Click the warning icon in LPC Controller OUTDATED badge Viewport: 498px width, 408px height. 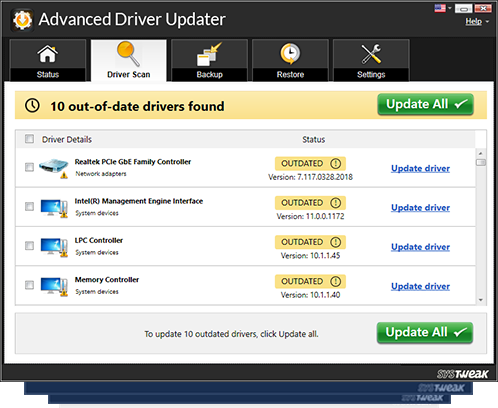click(335, 242)
